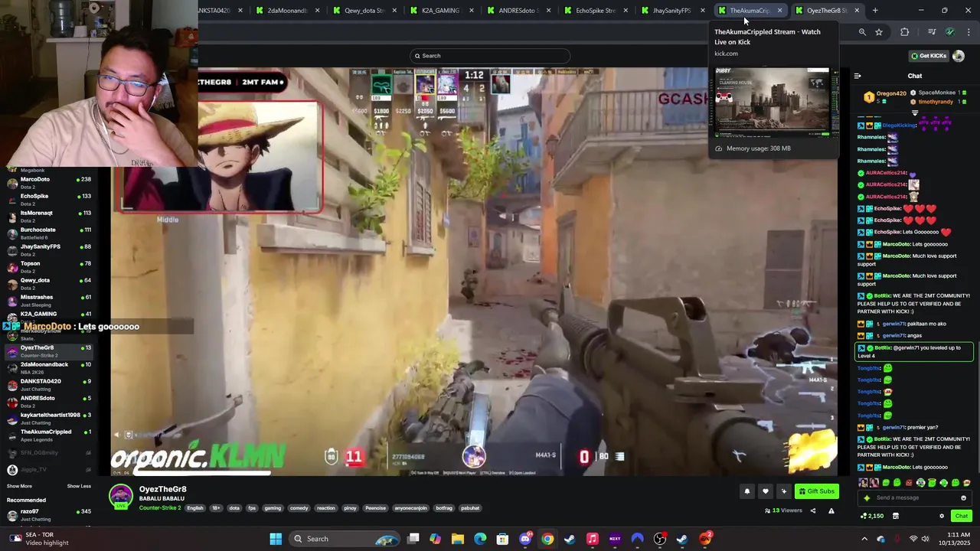Click the 2,150 channel points balance

point(872,516)
